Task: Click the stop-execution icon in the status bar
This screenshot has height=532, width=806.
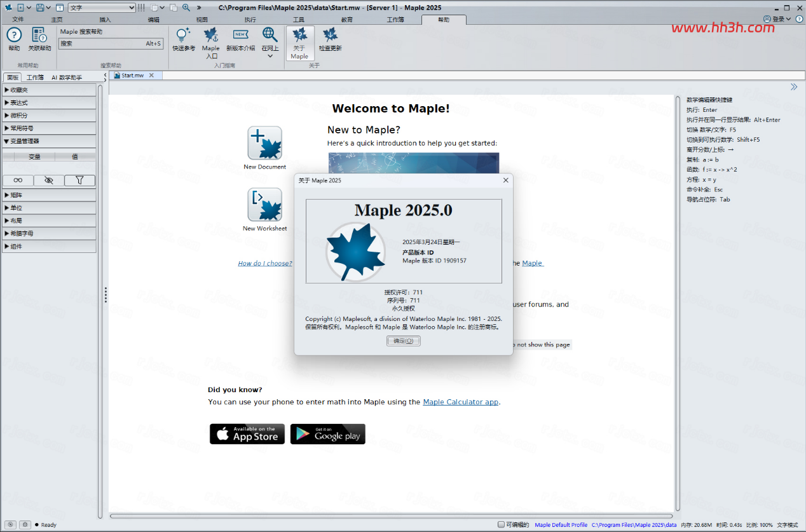Action: 10,524
